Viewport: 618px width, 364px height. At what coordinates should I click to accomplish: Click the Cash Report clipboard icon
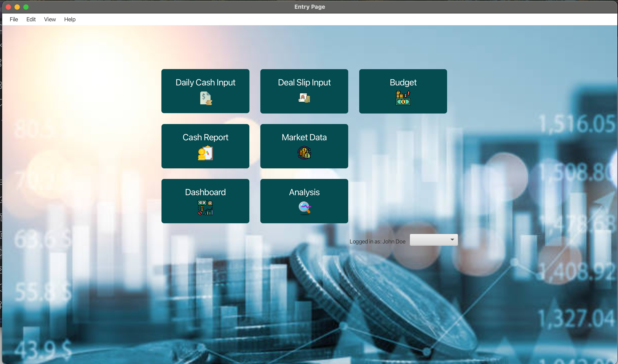point(205,153)
